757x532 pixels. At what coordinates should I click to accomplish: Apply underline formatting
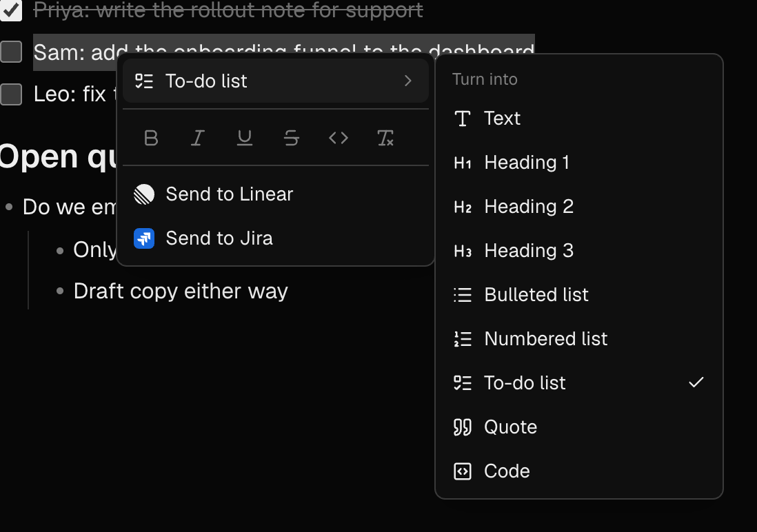click(244, 138)
